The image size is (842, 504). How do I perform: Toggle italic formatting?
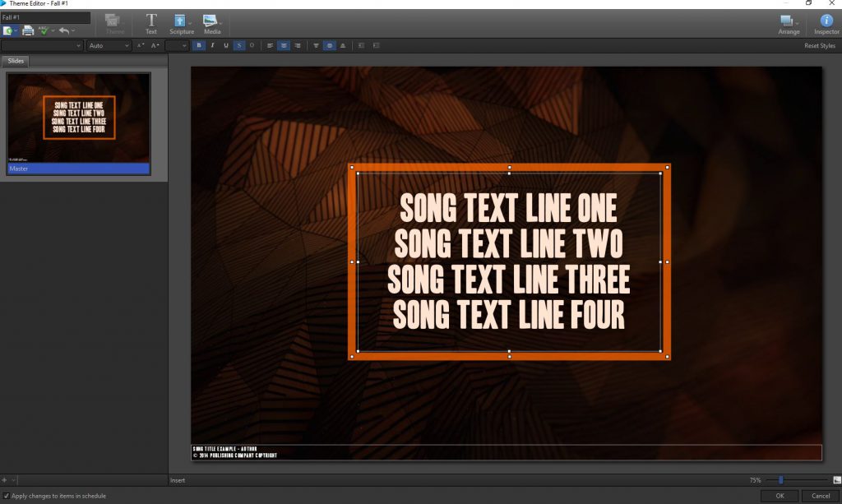click(x=212, y=45)
